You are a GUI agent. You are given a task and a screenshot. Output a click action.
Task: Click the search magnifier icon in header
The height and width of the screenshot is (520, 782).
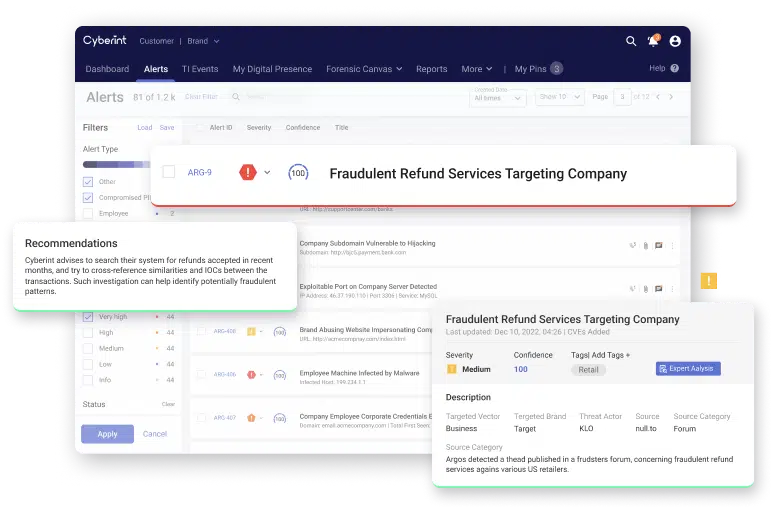631,41
